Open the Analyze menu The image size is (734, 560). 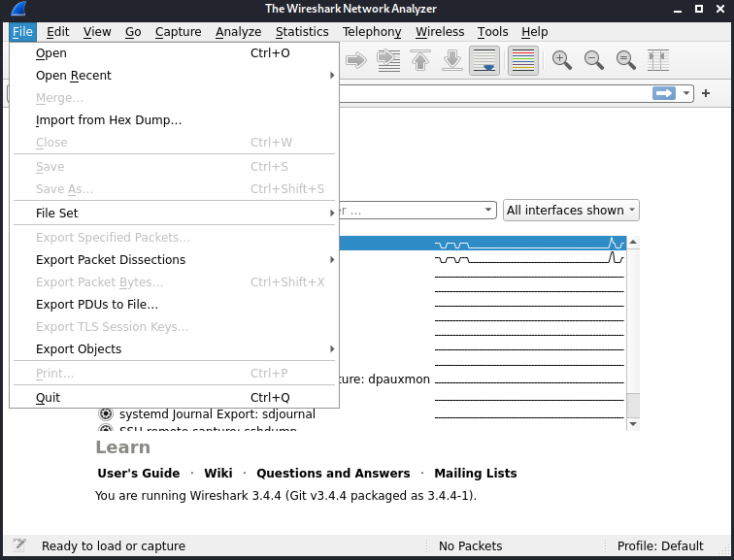238,32
